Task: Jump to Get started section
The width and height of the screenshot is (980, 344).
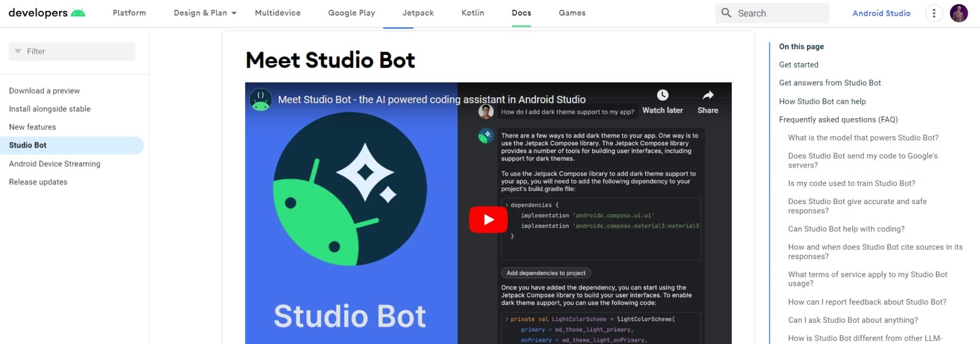Action: coord(798,65)
